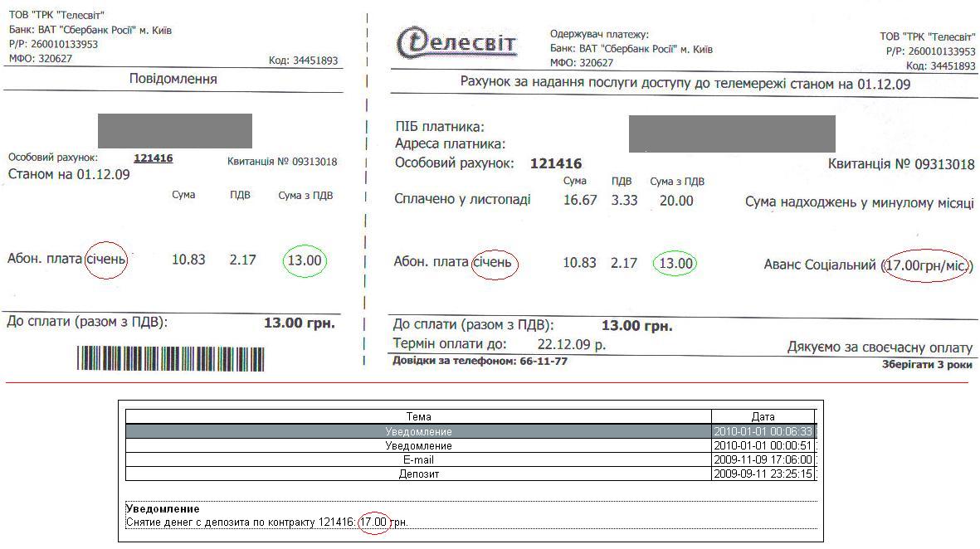Click underlined account number 121416 in the left notice

click(x=153, y=158)
